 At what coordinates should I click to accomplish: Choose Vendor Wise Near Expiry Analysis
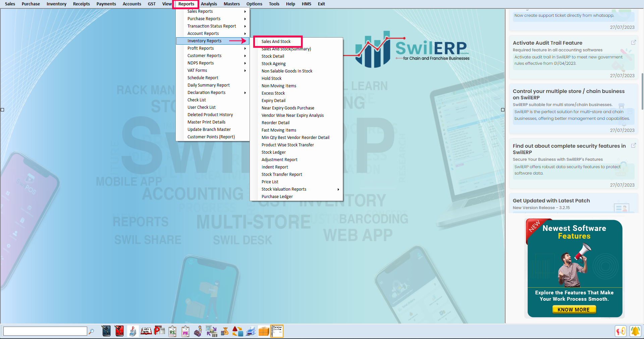tap(293, 115)
